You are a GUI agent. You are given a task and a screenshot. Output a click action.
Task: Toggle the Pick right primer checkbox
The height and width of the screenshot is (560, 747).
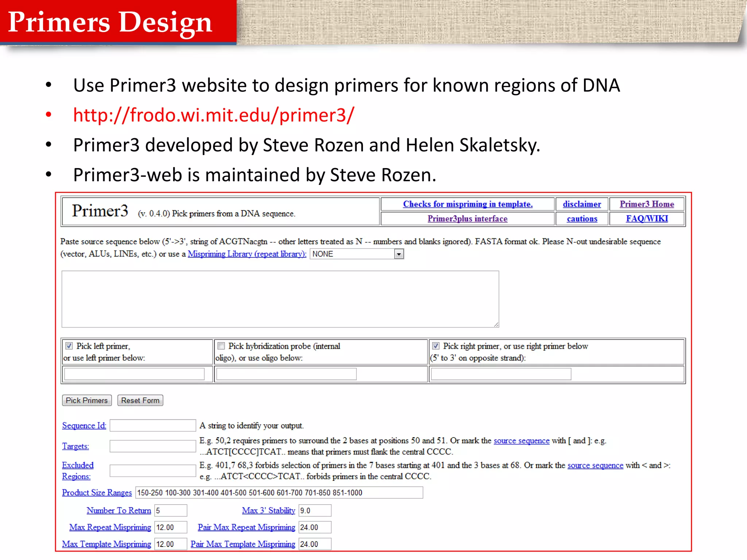point(436,346)
